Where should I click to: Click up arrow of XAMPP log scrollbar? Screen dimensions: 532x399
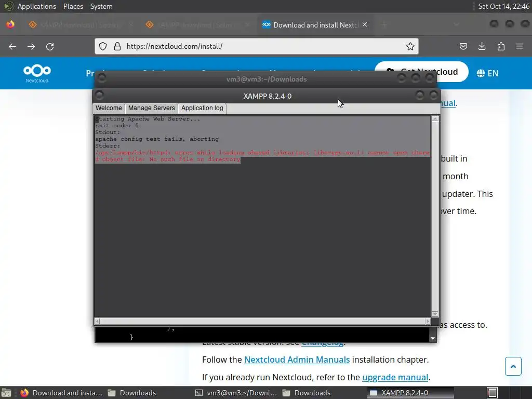pyautogui.click(x=435, y=119)
